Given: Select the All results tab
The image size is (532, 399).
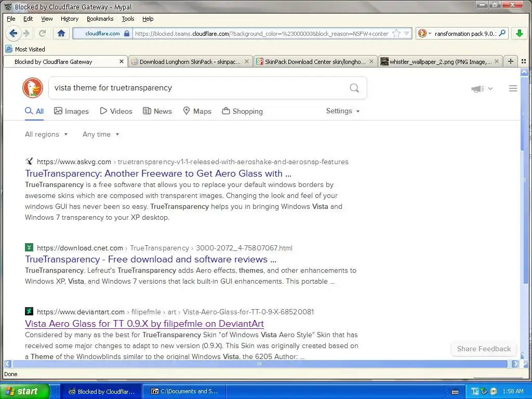Looking at the screenshot, I should 34,111.
